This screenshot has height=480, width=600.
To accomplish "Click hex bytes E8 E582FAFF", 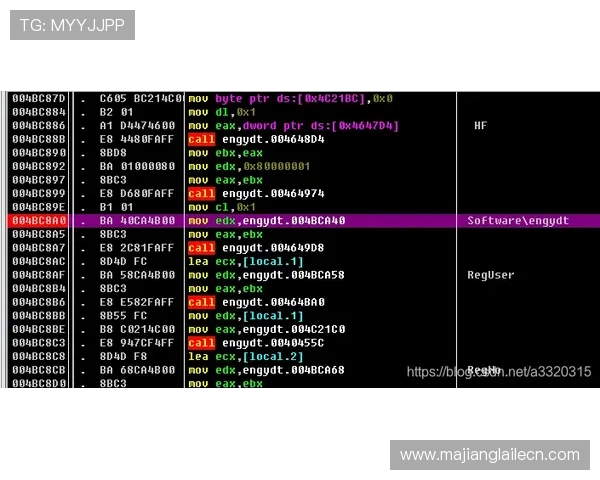I will coord(137,302).
